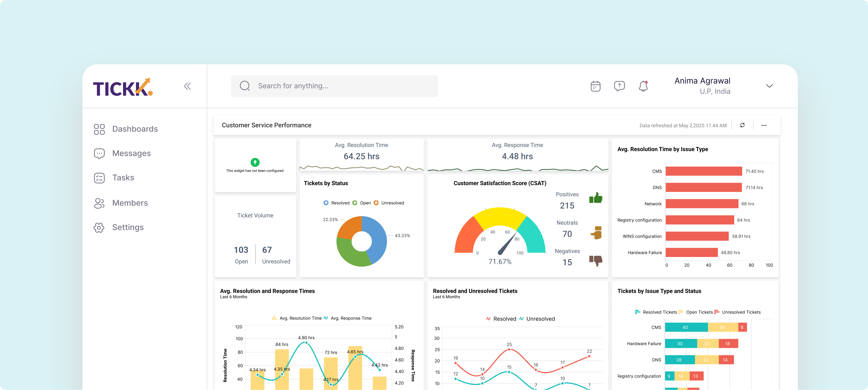Click the green lightbulb widget icon
The image size is (868, 390).
click(x=255, y=162)
